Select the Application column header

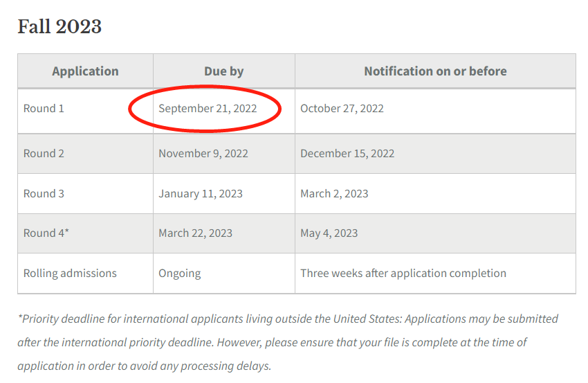point(85,71)
